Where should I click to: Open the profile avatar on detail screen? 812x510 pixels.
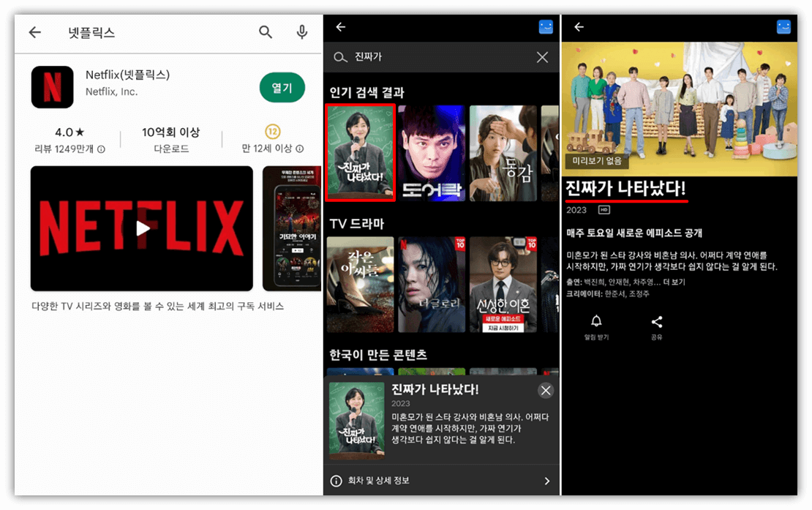coord(783,27)
